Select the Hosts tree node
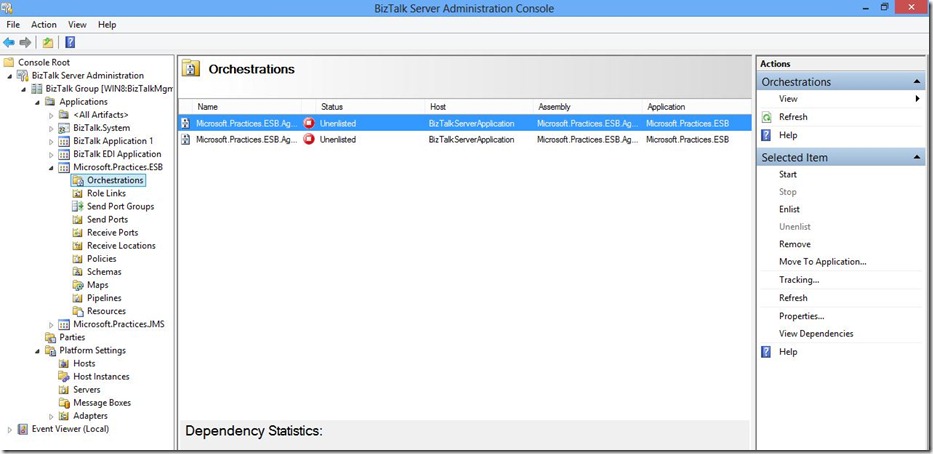Viewport: 933px width, 454px height. pos(84,364)
